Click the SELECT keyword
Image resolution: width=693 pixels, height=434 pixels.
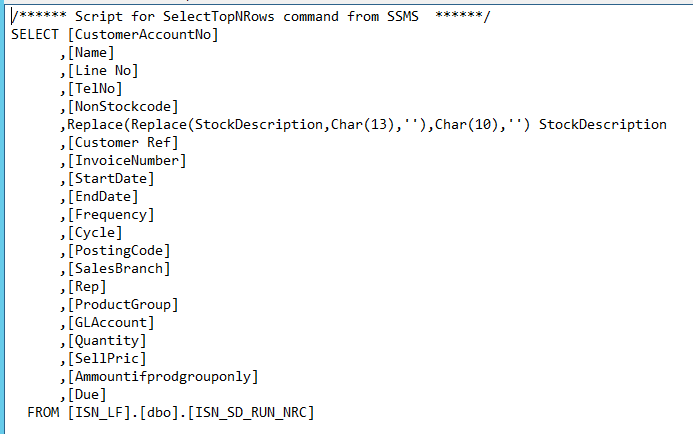34,34
